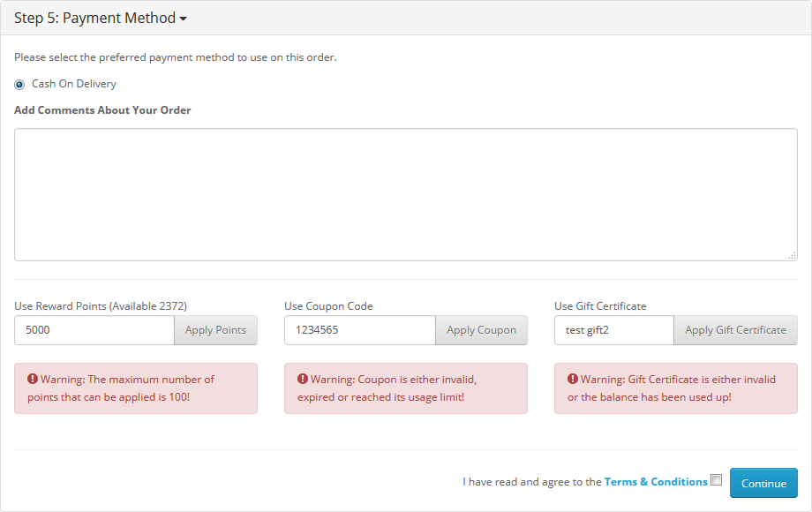Select the Cash On Delivery radio button
The height and width of the screenshot is (512, 812).
[x=19, y=85]
